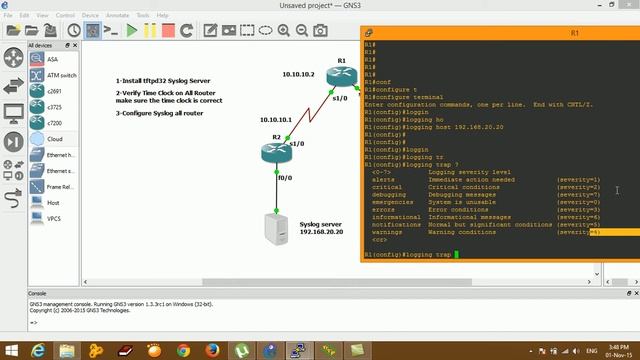
Task: Open the Tools menu
Action: [143, 16]
